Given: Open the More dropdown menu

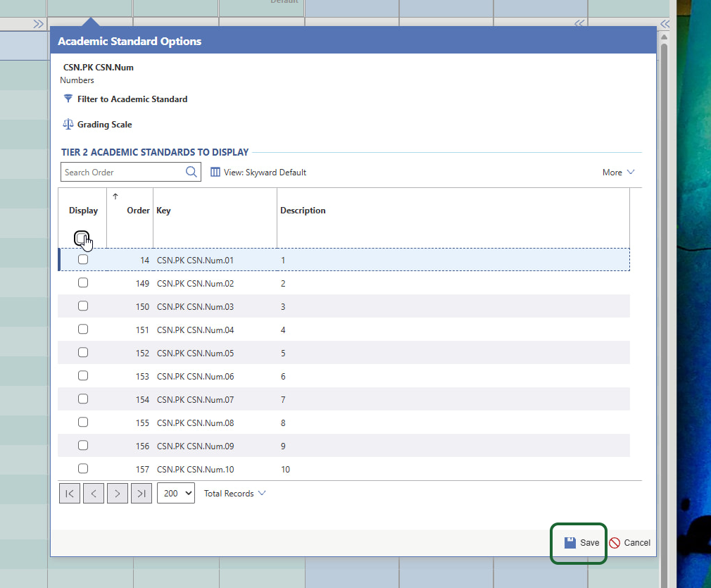Looking at the screenshot, I should 619,172.
